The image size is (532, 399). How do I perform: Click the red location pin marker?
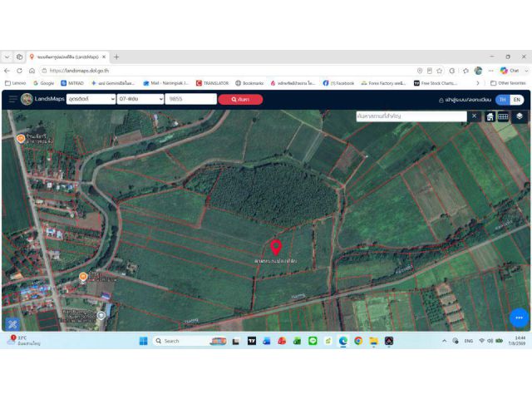pos(276,248)
